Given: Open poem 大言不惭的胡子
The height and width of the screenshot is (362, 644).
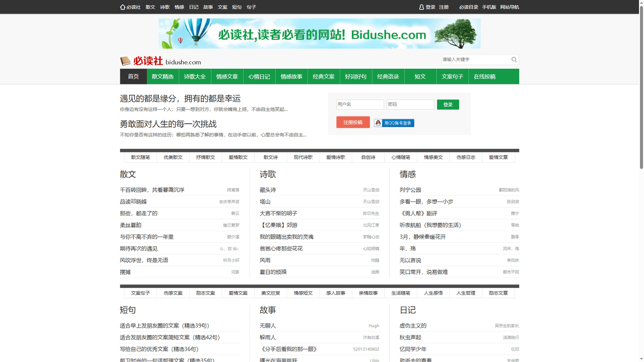Looking at the screenshot, I should tap(279, 213).
